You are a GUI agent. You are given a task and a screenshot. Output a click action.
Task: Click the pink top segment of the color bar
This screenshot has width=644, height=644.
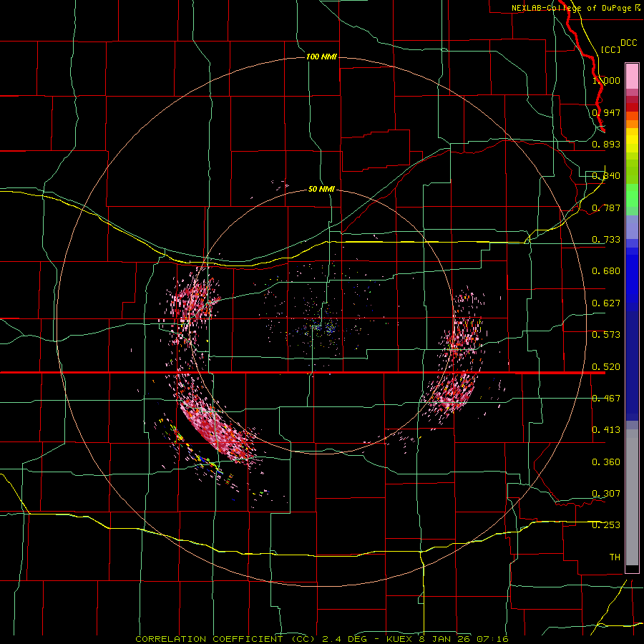point(632,76)
